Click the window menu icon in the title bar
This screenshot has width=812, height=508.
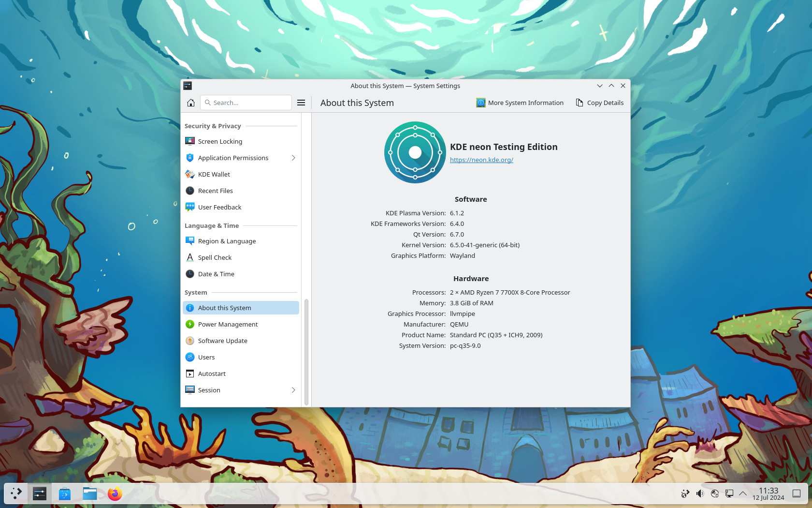(x=188, y=86)
